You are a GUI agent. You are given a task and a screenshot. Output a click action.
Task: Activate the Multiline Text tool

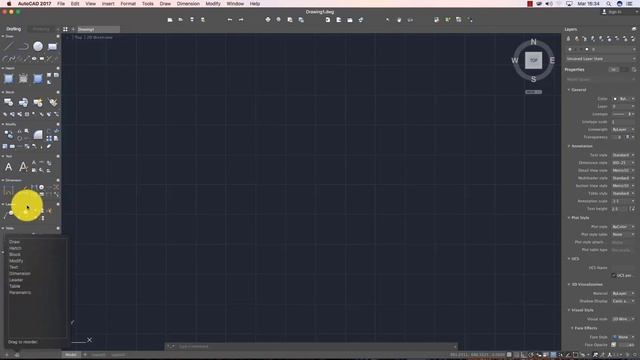coord(9,167)
